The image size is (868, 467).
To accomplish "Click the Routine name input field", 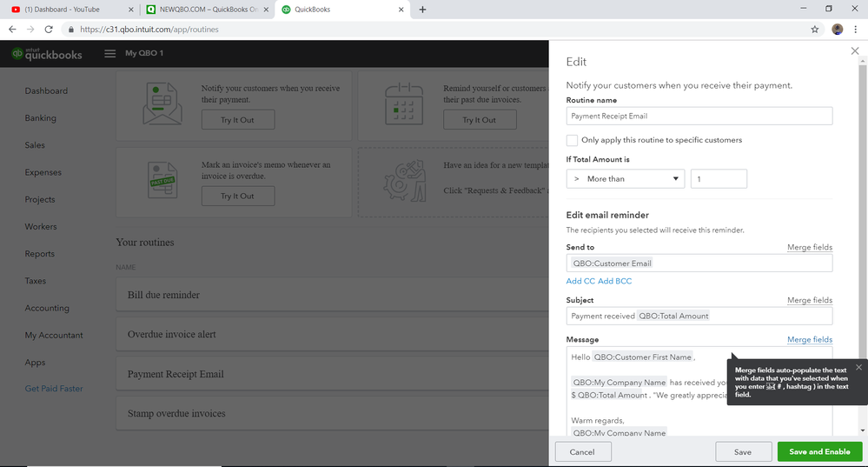I will point(699,116).
